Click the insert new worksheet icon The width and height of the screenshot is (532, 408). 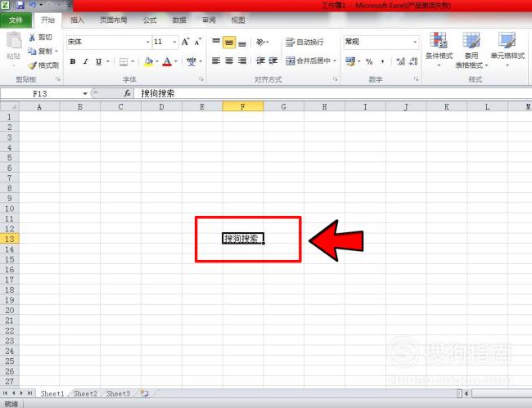(145, 393)
